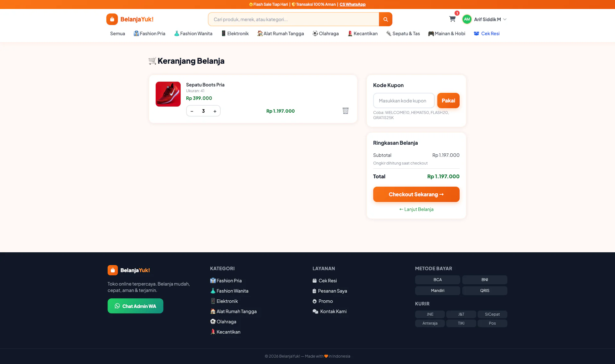
Task: Click the Pos courier badge
Action: tap(492, 323)
